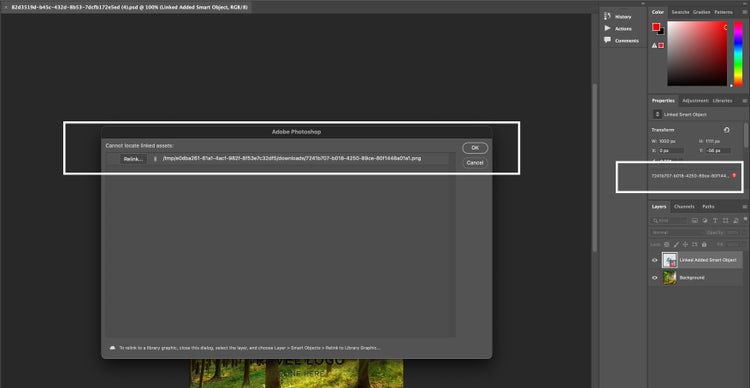The height and width of the screenshot is (388, 750).
Task: Switch to the Paths tab
Action: 708,207
